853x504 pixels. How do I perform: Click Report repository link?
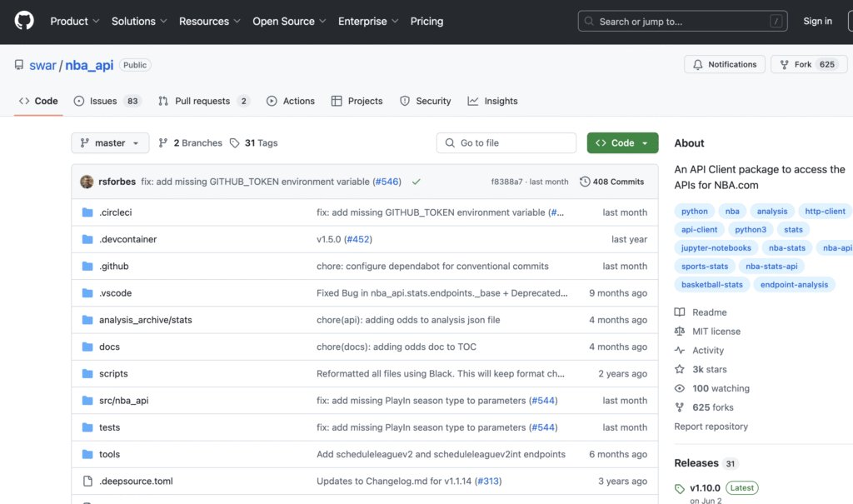pos(711,427)
